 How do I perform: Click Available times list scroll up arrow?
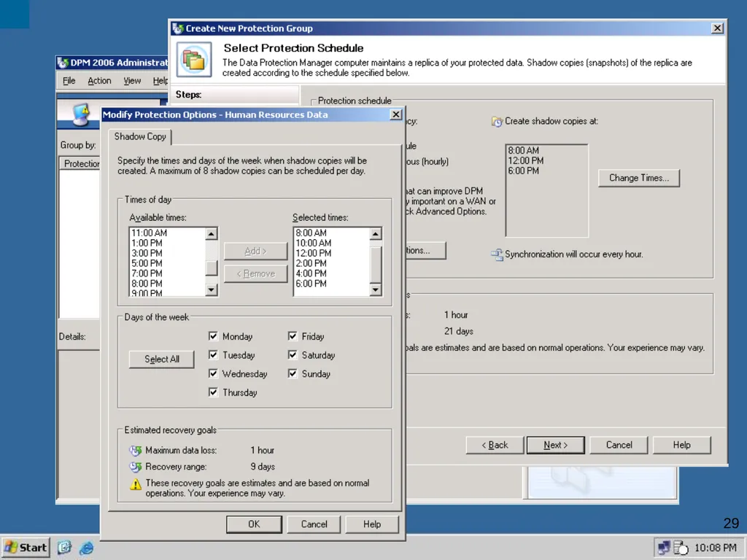(x=212, y=234)
